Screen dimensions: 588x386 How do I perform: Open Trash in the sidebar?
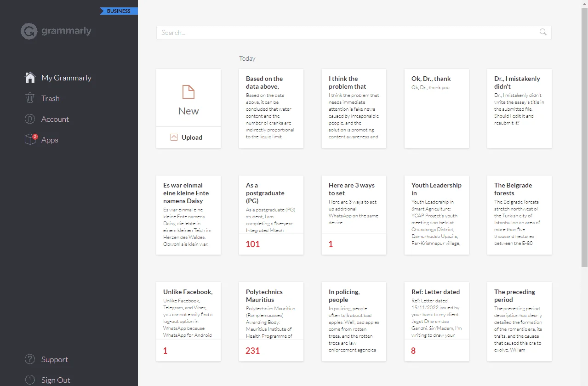pos(51,98)
